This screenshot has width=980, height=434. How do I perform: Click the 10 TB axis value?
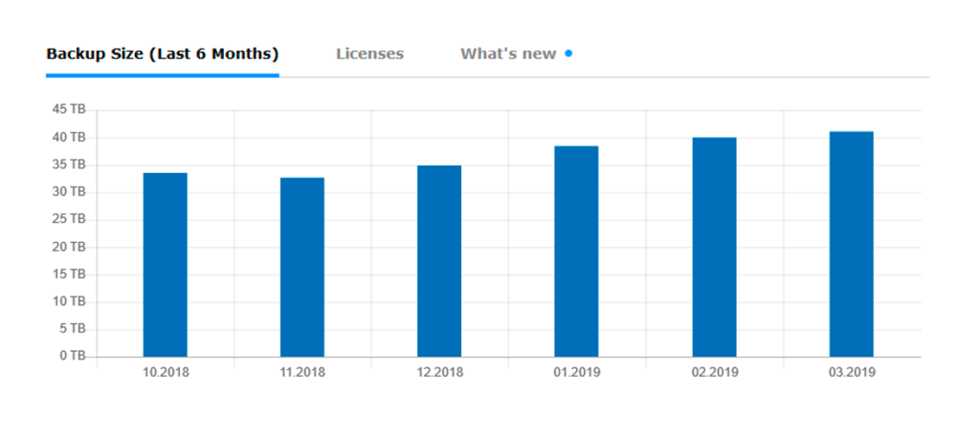pyautogui.click(x=68, y=302)
